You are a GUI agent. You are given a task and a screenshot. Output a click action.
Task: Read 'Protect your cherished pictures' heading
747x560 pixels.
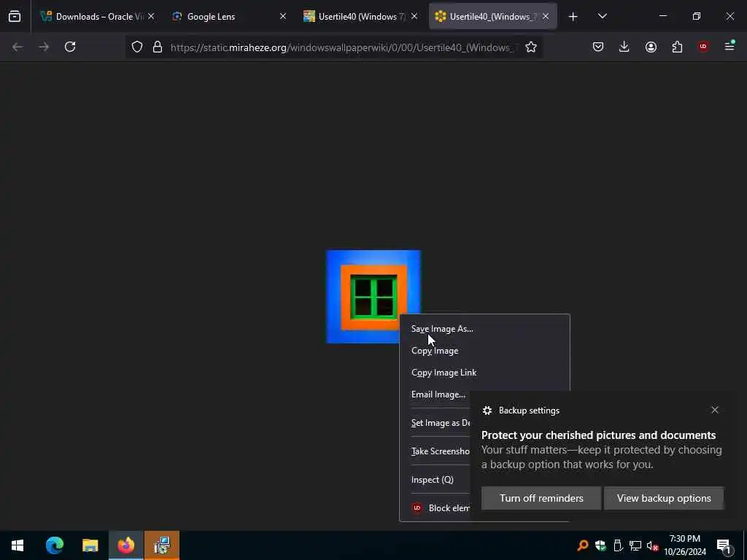[598, 435]
